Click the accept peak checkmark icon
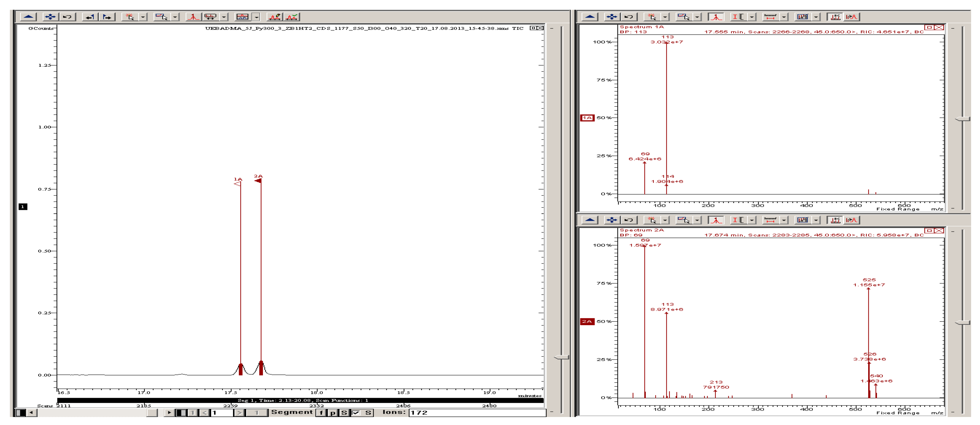This screenshot has width=980, height=425. 292,17
